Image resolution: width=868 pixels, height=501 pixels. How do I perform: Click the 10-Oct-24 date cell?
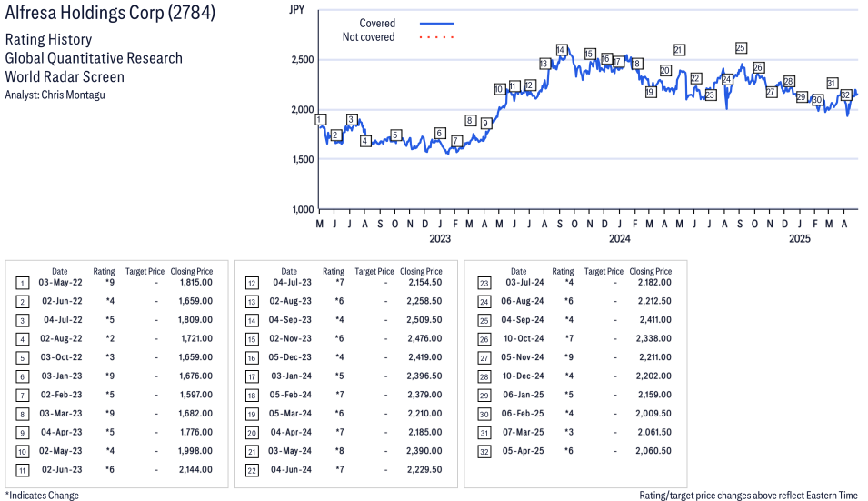tap(524, 338)
